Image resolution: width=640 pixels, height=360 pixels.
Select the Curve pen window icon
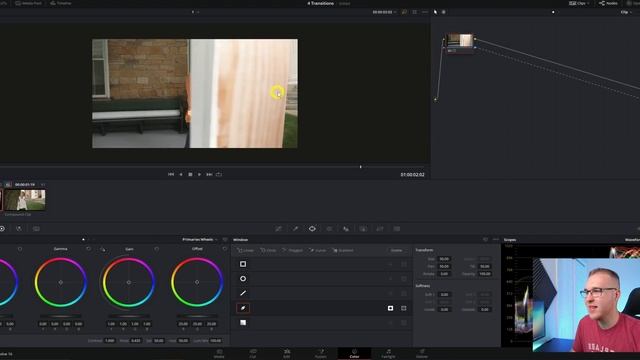(243, 308)
